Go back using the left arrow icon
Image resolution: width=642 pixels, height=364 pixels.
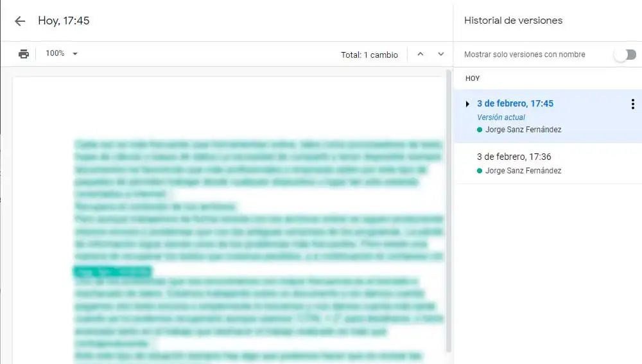pyautogui.click(x=20, y=21)
